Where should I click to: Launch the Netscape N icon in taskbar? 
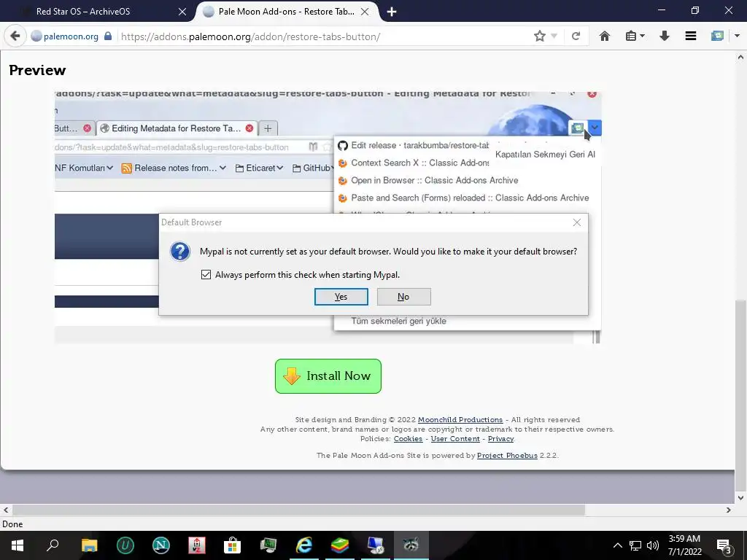tap(161, 545)
